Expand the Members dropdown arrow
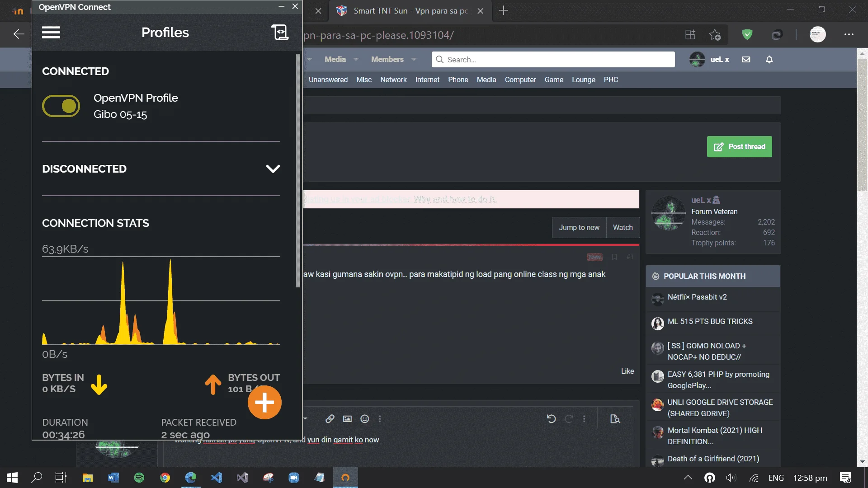 pos(414,59)
